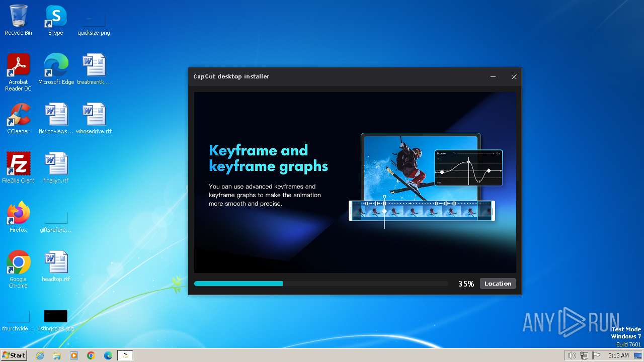Select the whosedrive.rtf document
Screen dimensions: 644x362
94,118
